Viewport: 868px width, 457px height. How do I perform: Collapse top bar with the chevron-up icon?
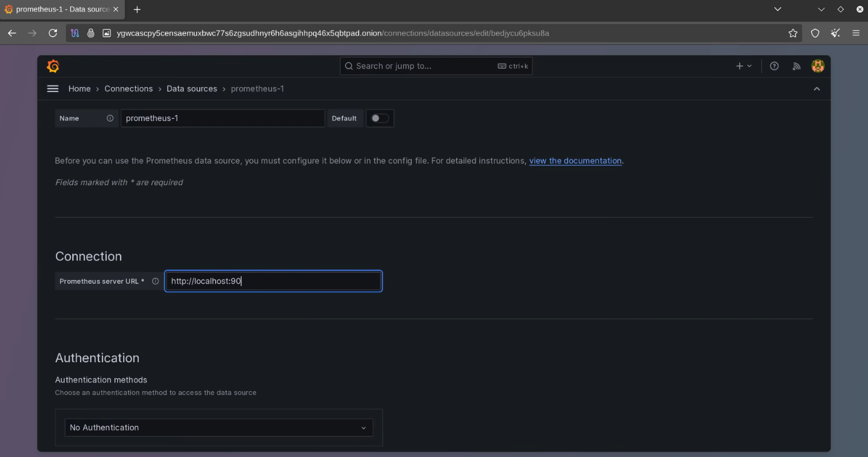click(817, 89)
